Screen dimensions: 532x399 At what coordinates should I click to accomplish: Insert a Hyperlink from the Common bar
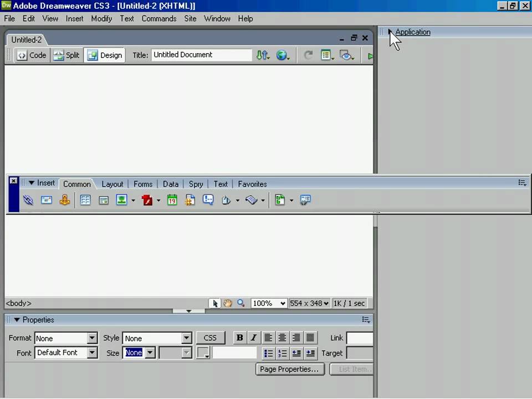coord(28,200)
